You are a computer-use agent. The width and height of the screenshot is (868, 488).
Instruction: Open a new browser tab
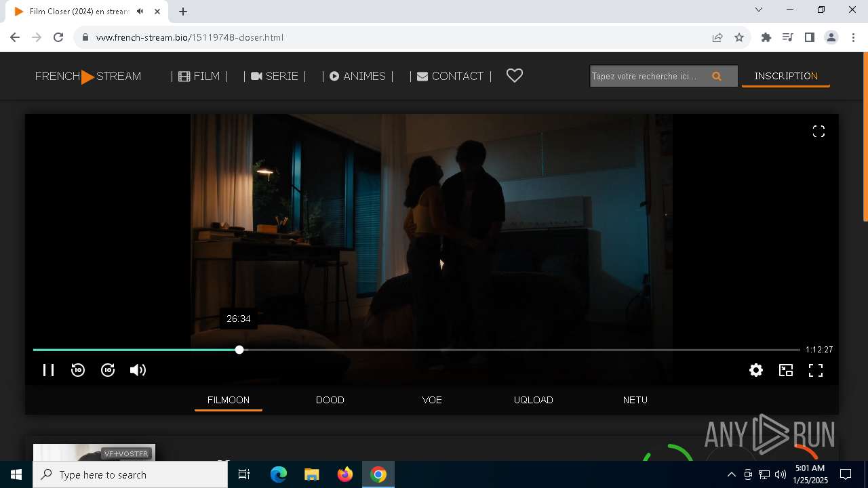pyautogui.click(x=183, y=12)
